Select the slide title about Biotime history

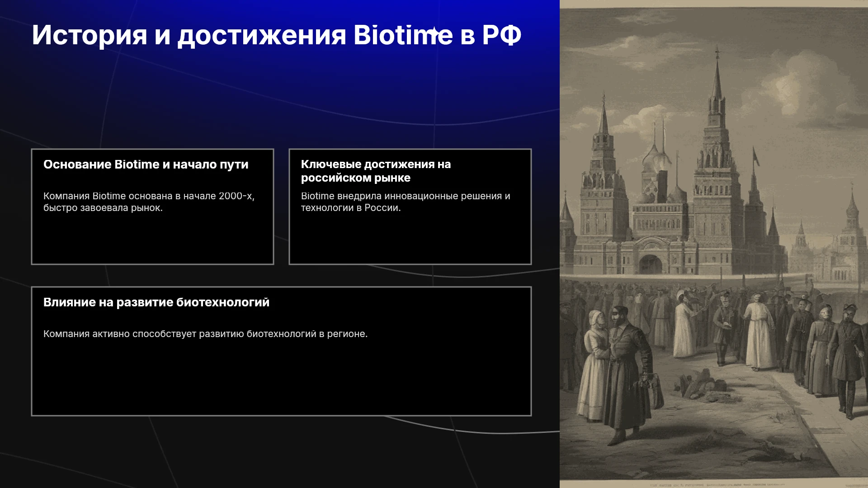tap(277, 35)
